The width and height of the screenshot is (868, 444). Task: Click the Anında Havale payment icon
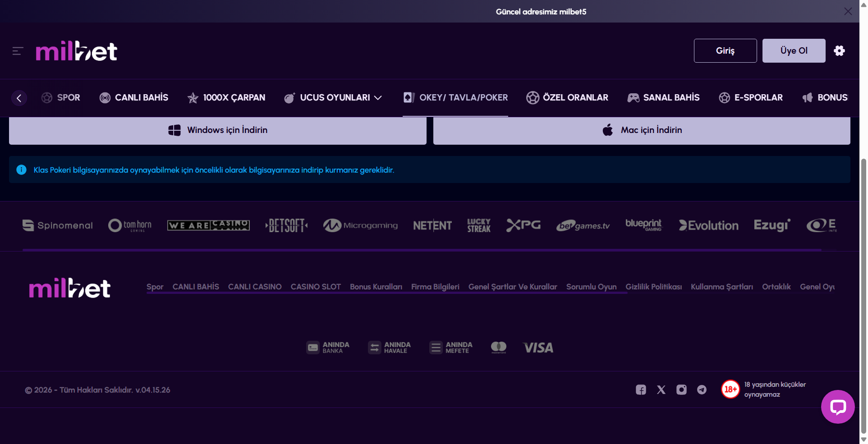(389, 348)
